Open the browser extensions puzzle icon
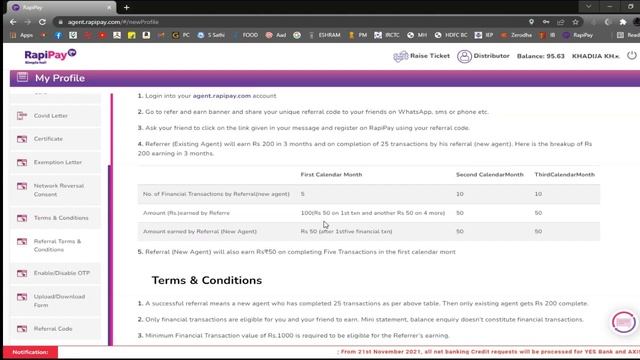640x360 pixels. click(x=623, y=22)
